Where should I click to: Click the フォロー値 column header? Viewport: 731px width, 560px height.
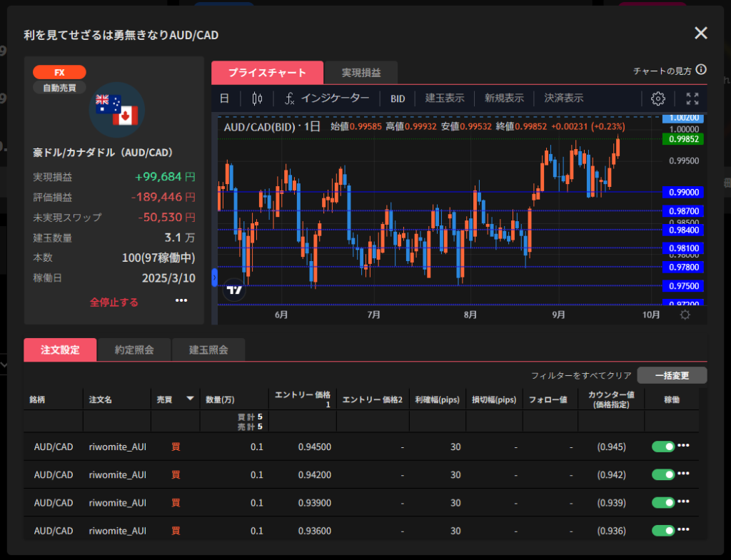click(x=548, y=399)
